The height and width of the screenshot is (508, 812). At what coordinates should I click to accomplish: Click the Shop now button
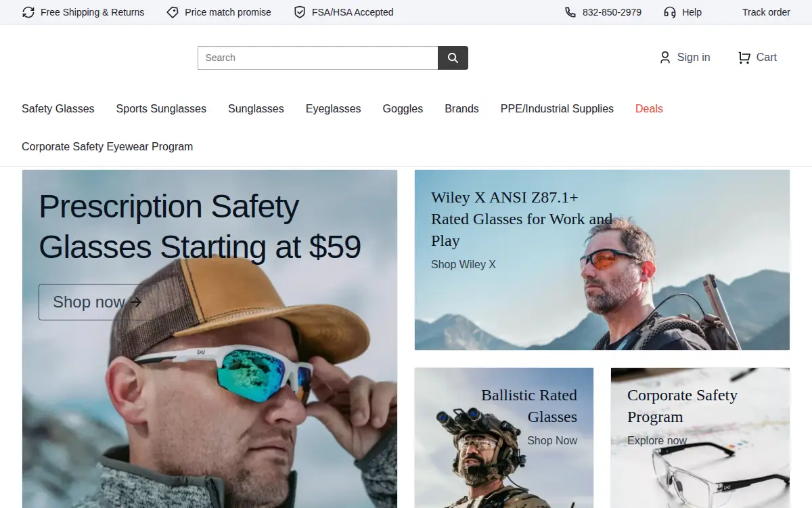click(98, 302)
